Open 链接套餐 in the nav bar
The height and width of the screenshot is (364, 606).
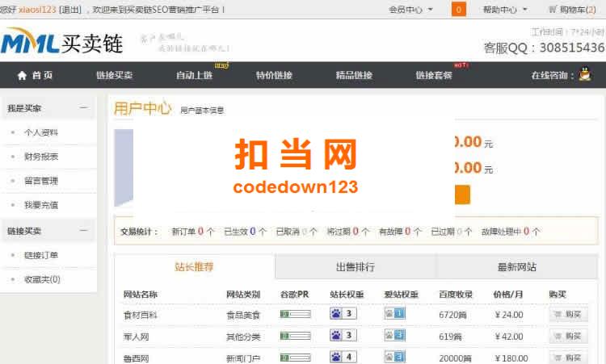(x=434, y=75)
